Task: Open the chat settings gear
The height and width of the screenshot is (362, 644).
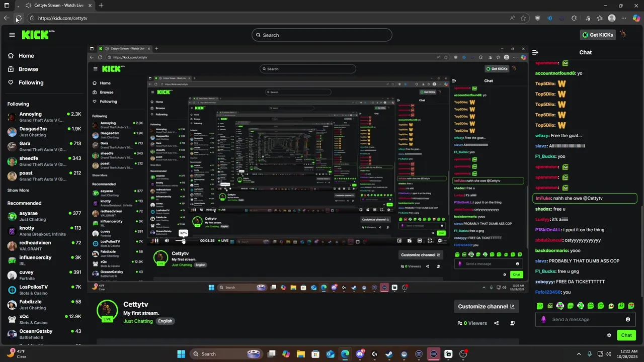Action: (609, 335)
